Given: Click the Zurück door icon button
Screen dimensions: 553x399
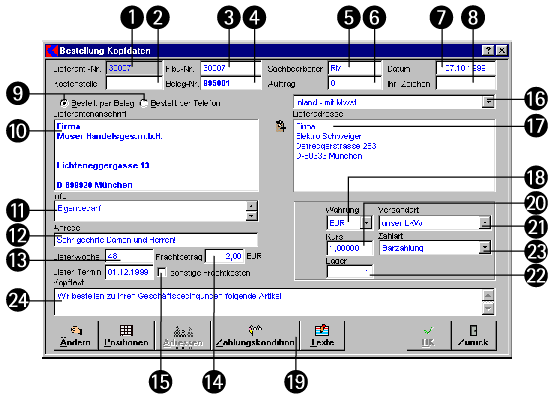Looking at the screenshot, I should (473, 335).
